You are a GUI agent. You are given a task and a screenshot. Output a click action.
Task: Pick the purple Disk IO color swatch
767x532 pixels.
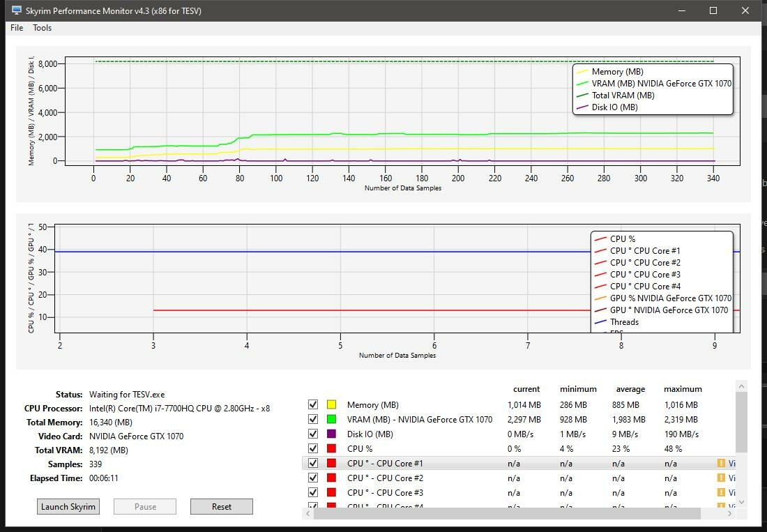coord(331,434)
